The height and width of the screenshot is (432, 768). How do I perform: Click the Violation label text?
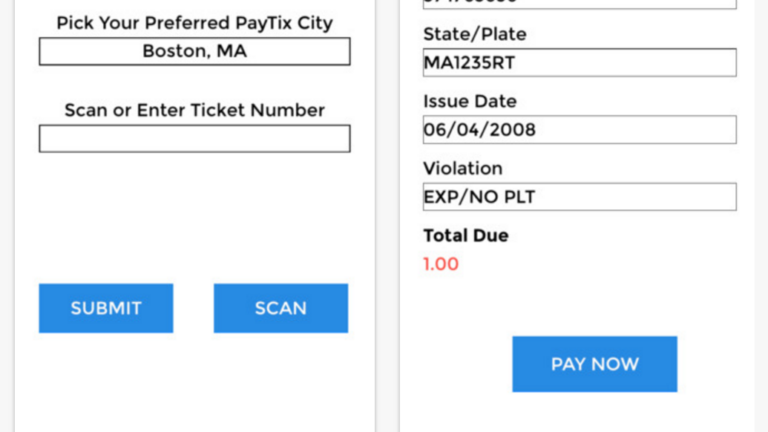point(462,168)
